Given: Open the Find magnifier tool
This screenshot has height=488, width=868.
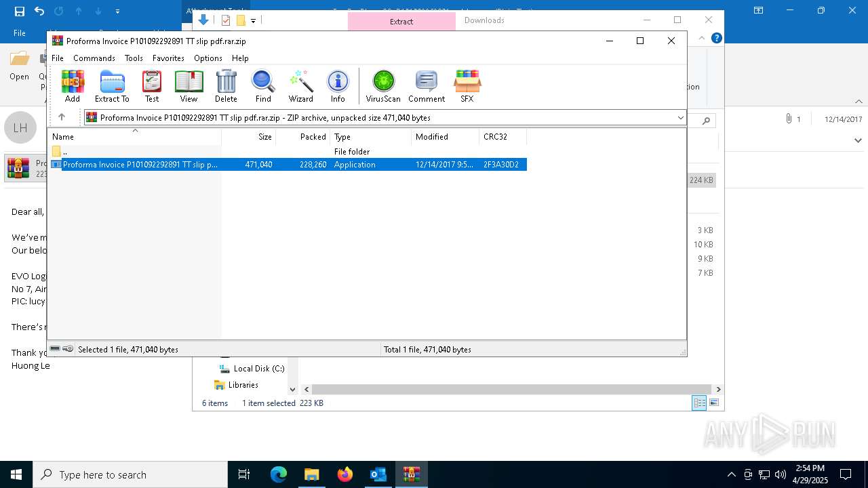Looking at the screenshot, I should (263, 87).
